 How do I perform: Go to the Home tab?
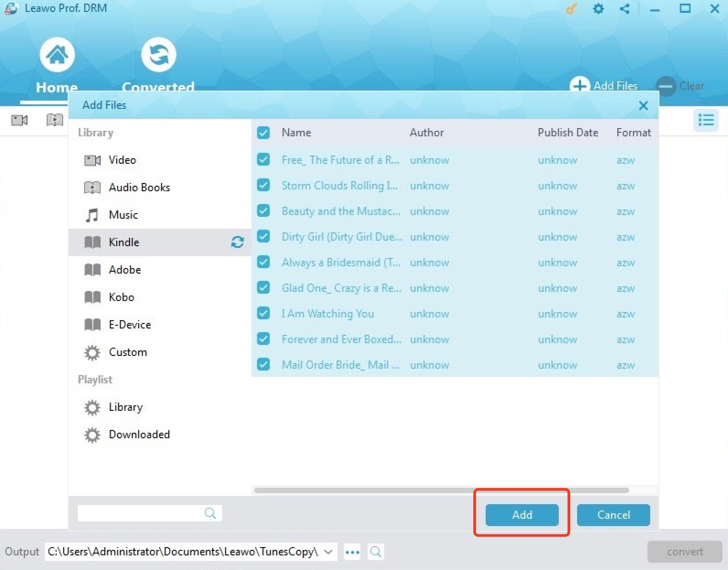57,64
